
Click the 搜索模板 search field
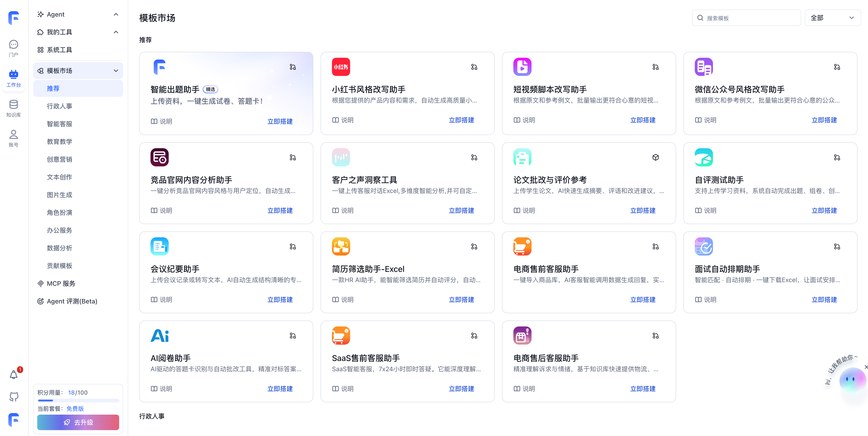(x=747, y=18)
